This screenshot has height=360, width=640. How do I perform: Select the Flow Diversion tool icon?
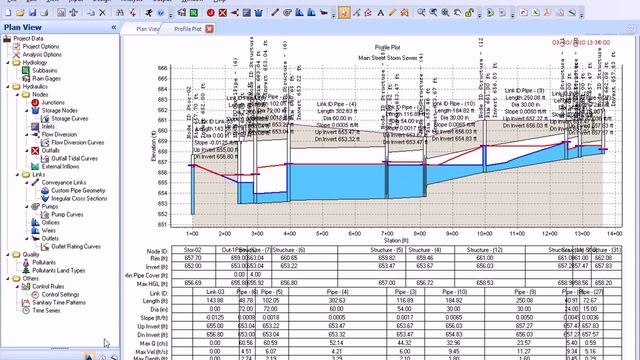coord(234,13)
